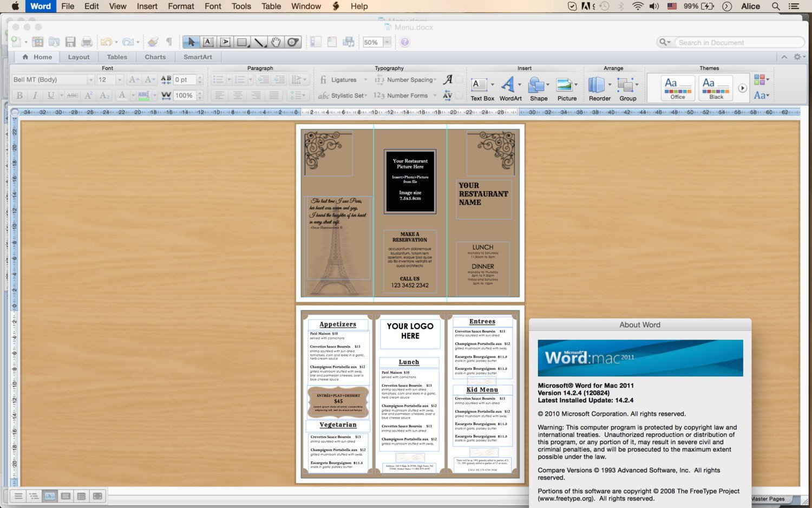The height and width of the screenshot is (508, 812).
Task: Open the Media Browser icon
Action: (349, 42)
